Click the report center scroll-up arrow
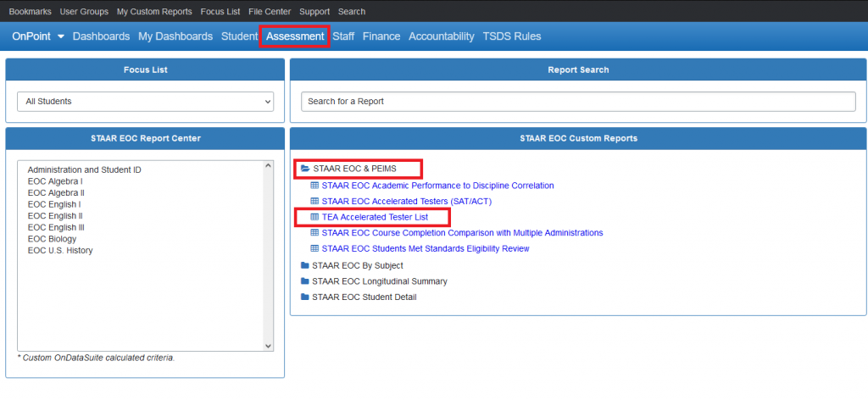 coord(269,165)
